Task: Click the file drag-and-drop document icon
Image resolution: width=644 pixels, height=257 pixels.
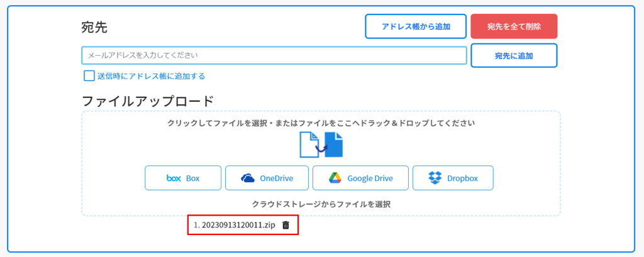Action: [x=321, y=145]
